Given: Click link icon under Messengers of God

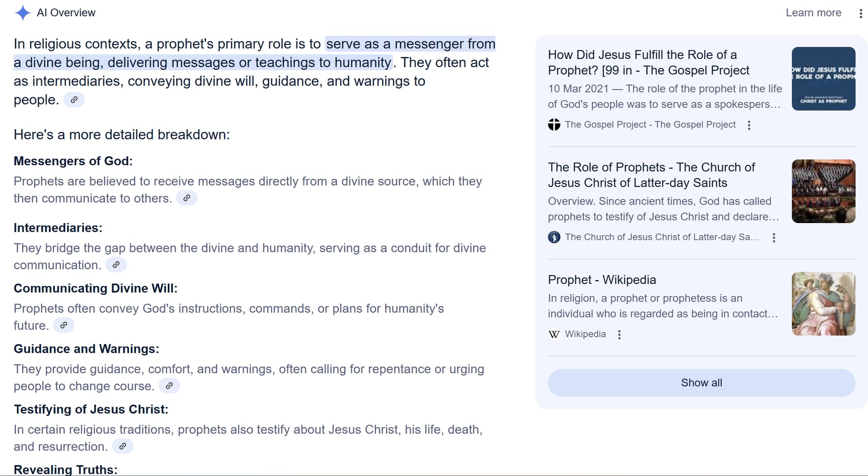Looking at the screenshot, I should click(x=187, y=198).
